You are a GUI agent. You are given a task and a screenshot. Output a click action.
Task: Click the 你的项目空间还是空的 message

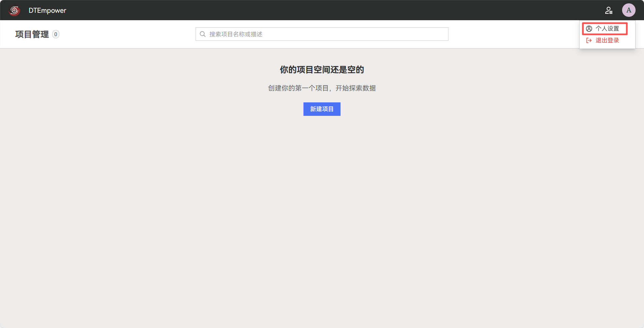(322, 70)
